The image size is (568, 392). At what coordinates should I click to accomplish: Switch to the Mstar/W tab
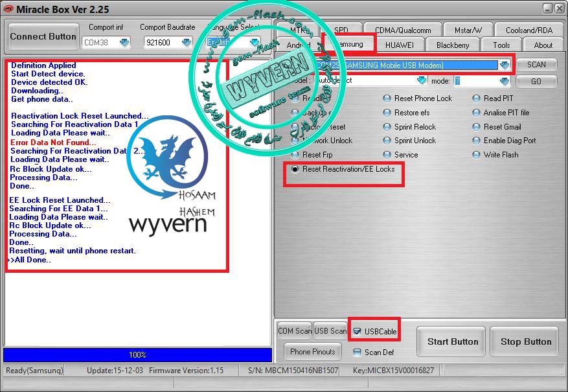[468, 30]
